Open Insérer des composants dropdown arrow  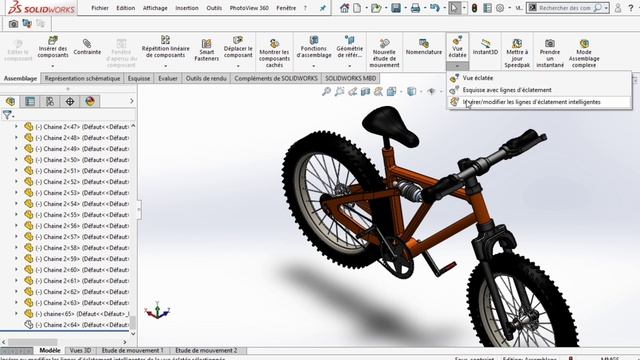(53, 66)
